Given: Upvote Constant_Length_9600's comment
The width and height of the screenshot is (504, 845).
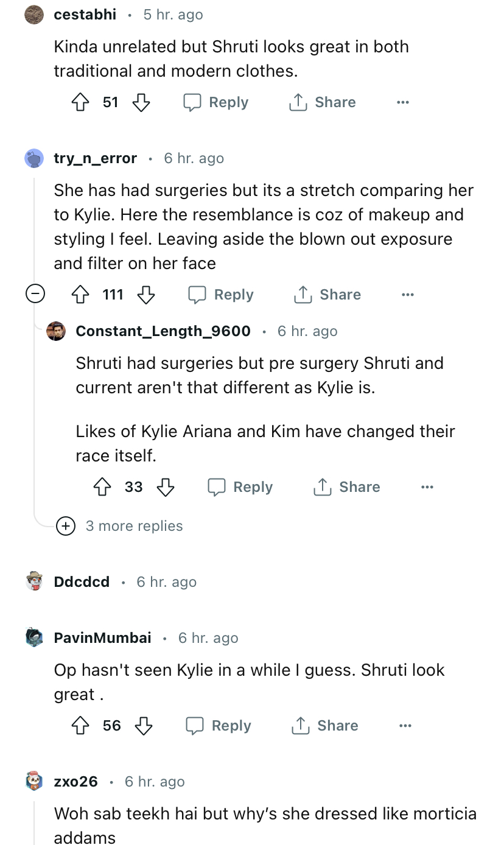Looking at the screenshot, I should tap(103, 487).
